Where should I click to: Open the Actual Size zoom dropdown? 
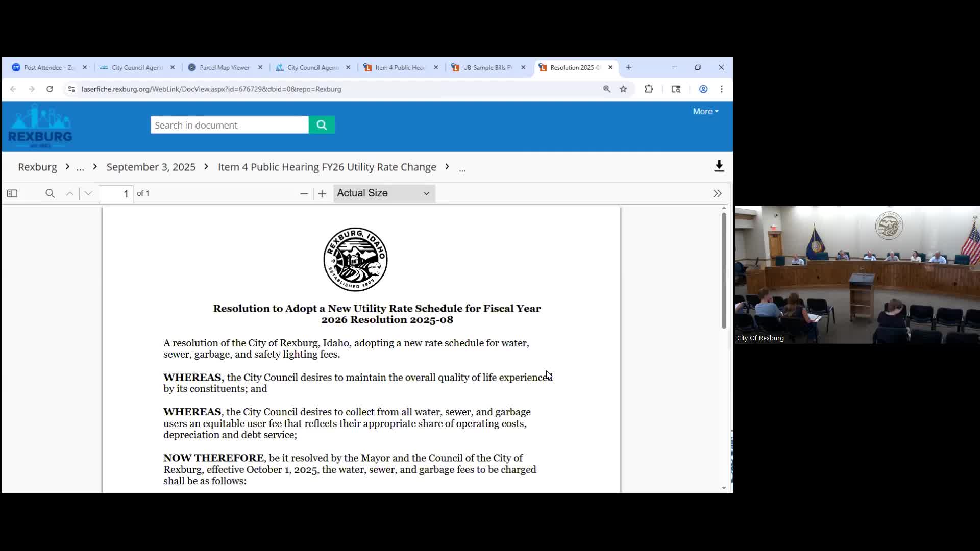coord(384,193)
